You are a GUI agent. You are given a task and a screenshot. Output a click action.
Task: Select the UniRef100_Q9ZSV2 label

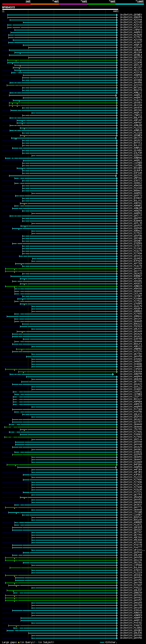tap(131, 175)
